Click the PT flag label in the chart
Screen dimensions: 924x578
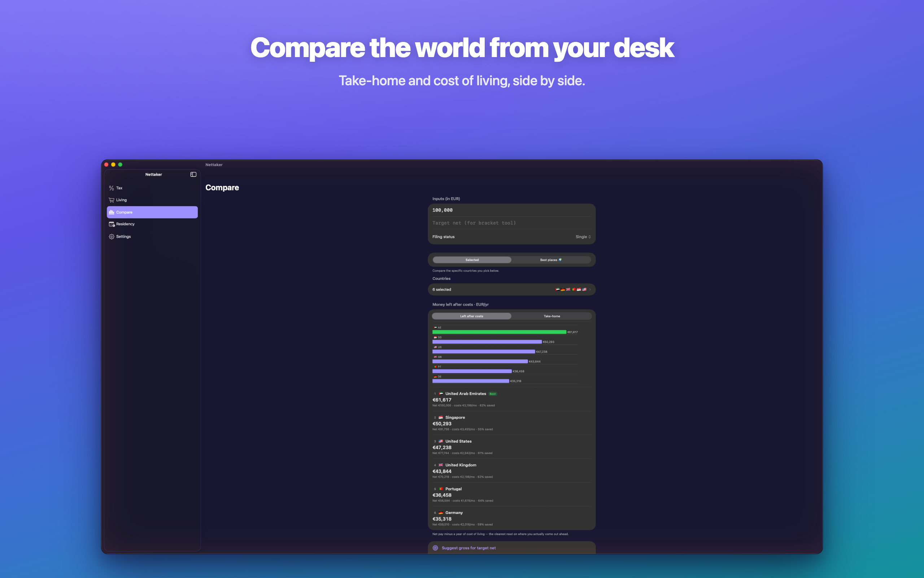(437, 367)
